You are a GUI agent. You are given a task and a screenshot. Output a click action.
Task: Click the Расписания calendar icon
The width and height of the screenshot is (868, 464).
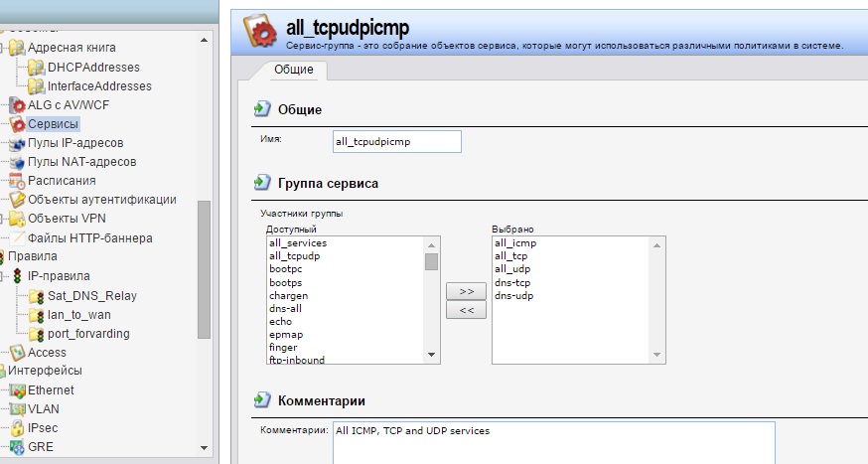17,181
